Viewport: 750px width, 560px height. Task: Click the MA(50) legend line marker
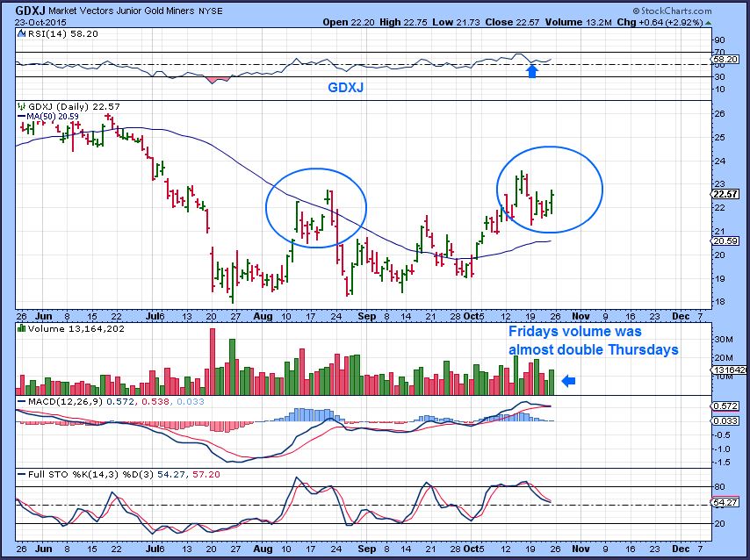(x=22, y=116)
